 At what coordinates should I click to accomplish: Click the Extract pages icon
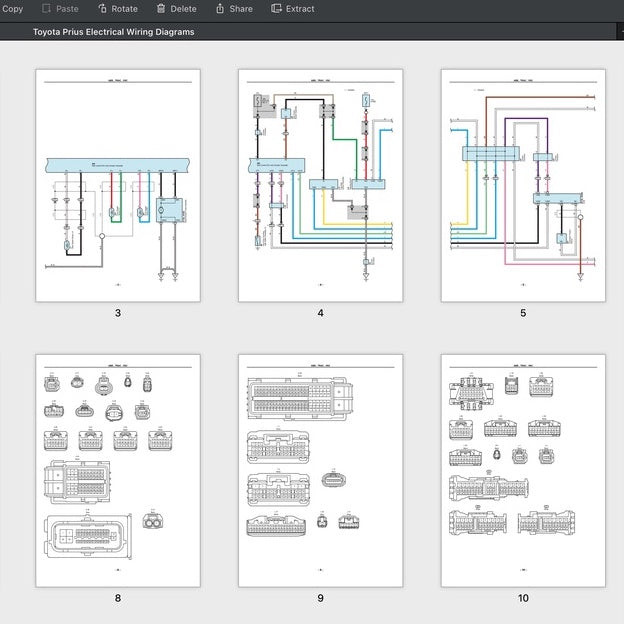276,9
